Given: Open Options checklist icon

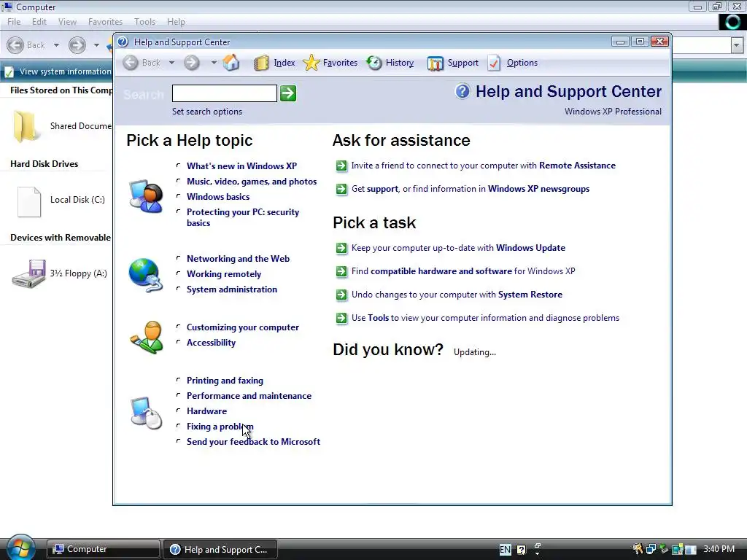Looking at the screenshot, I should (494, 63).
